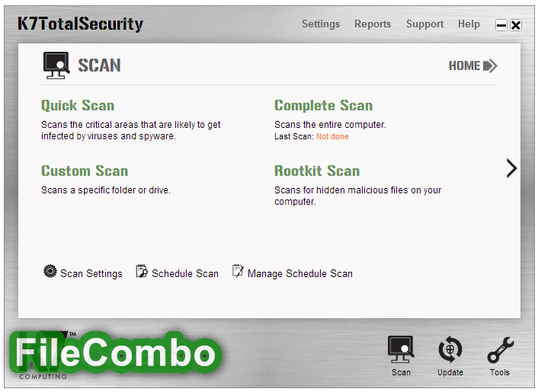Open Scan Settings link text

point(91,273)
